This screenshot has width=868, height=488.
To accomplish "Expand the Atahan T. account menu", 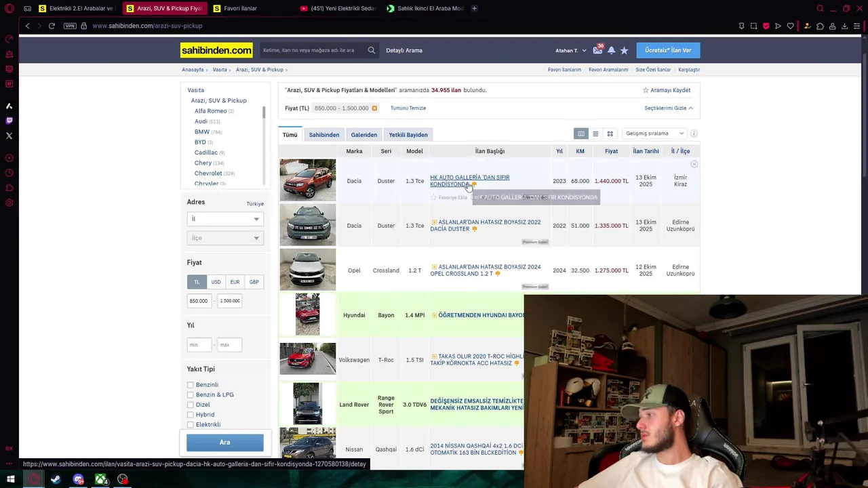I will tap(571, 51).
